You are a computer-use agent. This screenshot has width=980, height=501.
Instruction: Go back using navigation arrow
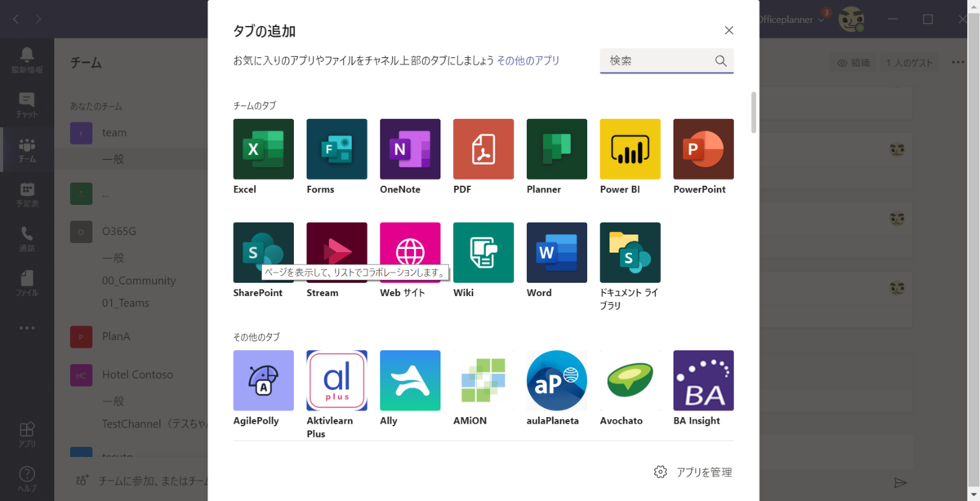pos(16,19)
